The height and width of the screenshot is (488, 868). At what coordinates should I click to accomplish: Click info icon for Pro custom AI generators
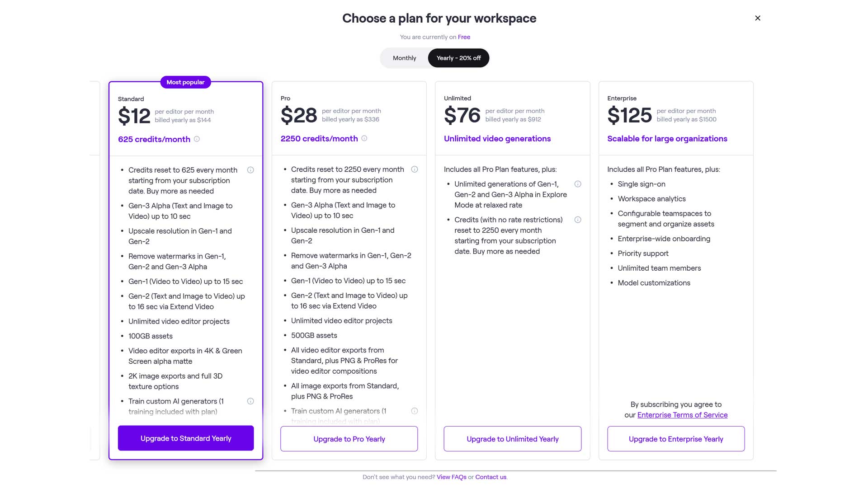coord(414,411)
